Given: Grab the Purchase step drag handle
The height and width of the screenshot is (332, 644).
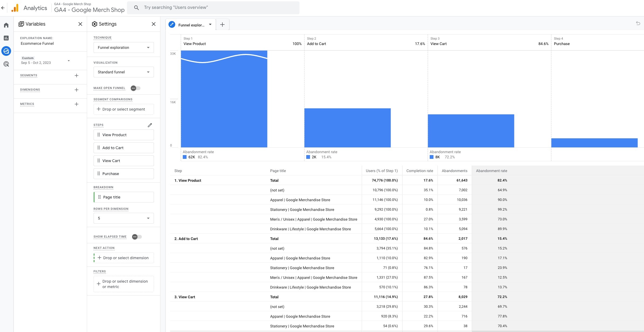Looking at the screenshot, I should point(99,173).
